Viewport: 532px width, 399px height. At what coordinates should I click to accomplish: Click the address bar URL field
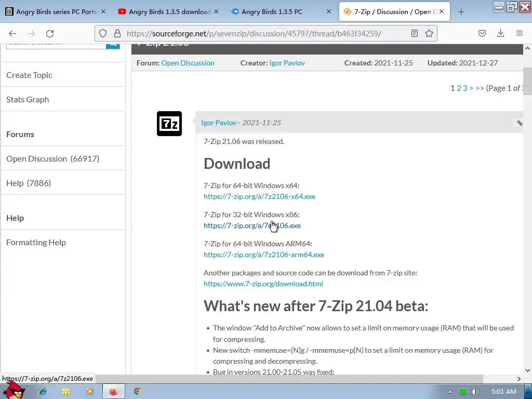265,33
